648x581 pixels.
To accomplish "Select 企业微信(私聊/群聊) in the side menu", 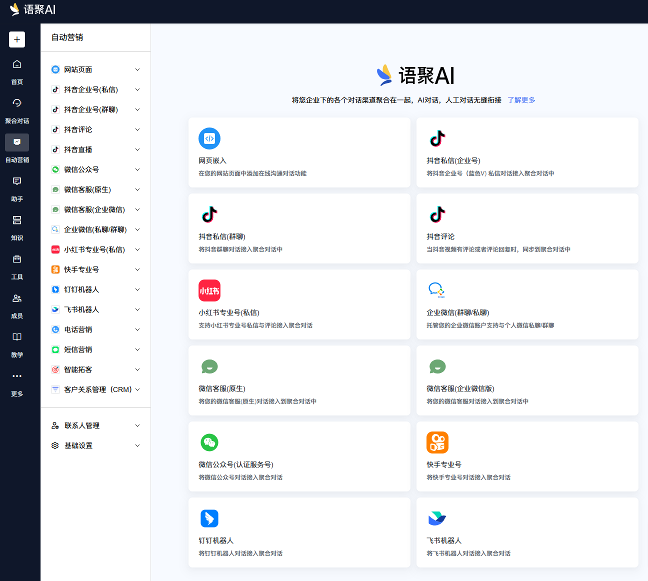I will click(x=95, y=230).
